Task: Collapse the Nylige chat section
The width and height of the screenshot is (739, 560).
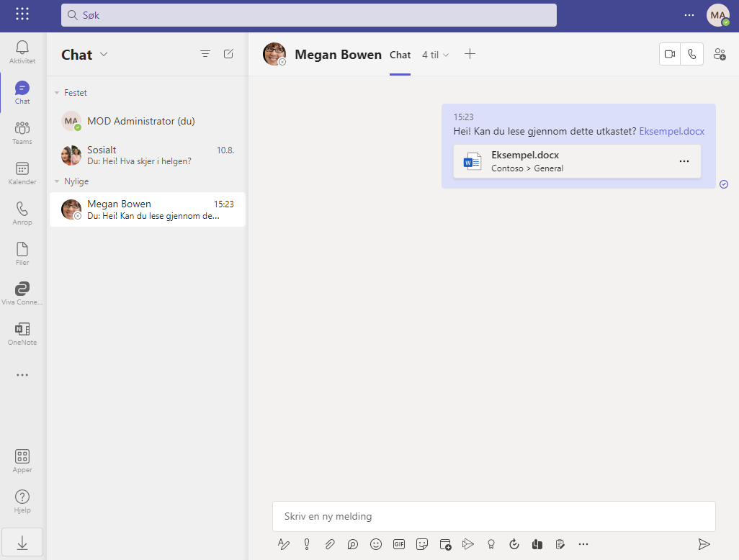Action: coord(58,181)
